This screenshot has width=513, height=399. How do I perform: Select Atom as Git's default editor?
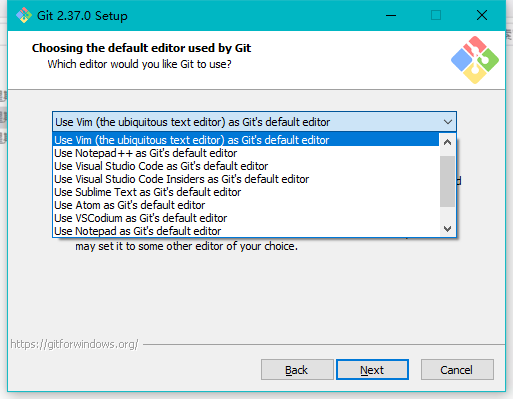pyautogui.click(x=246, y=205)
